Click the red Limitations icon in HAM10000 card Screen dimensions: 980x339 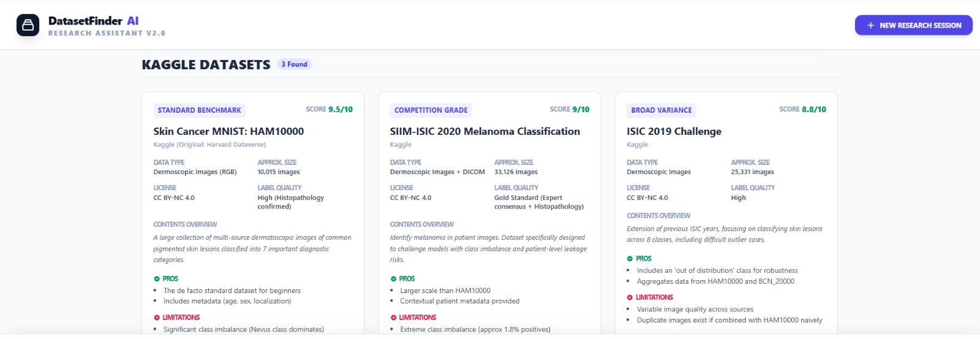point(157,318)
